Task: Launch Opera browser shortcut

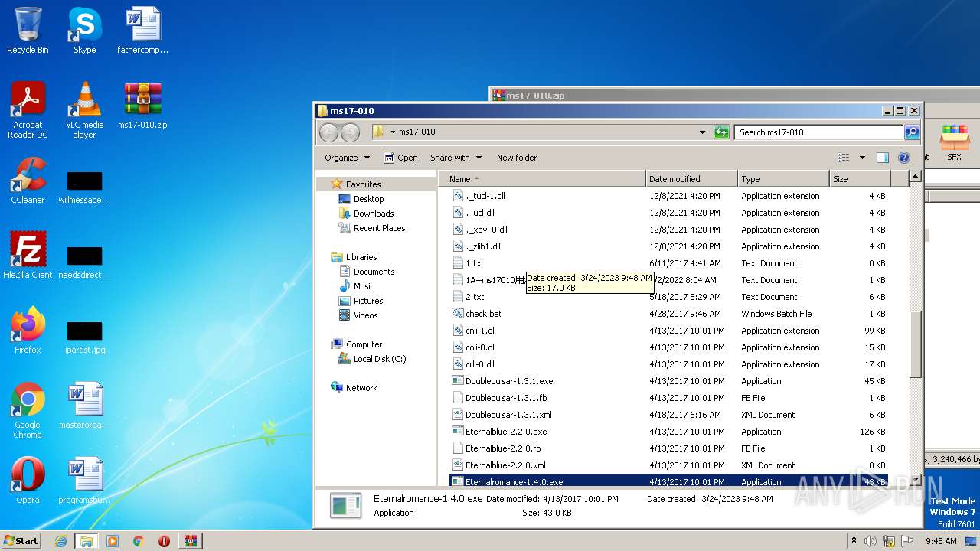Action: pyautogui.click(x=28, y=481)
